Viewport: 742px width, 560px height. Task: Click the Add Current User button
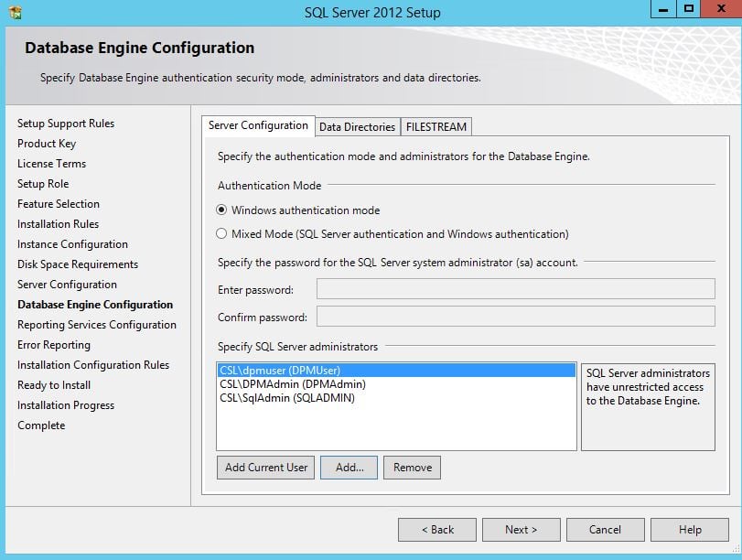tap(266, 468)
